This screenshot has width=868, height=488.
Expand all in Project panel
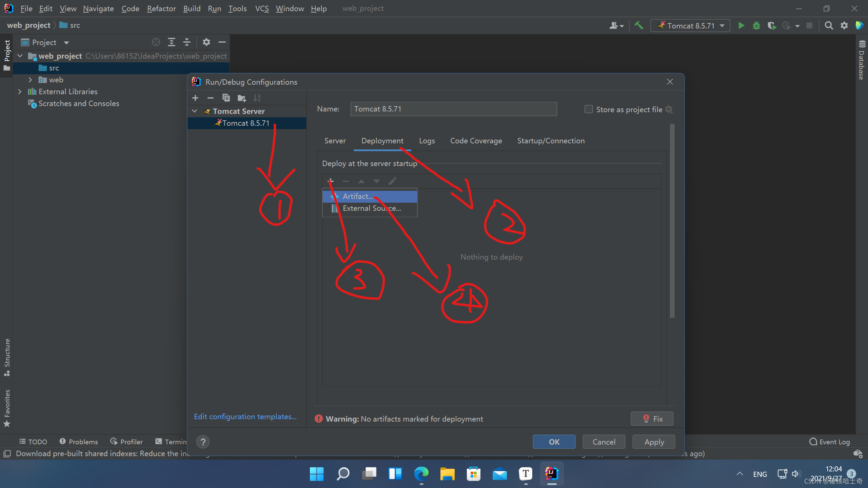(x=172, y=42)
